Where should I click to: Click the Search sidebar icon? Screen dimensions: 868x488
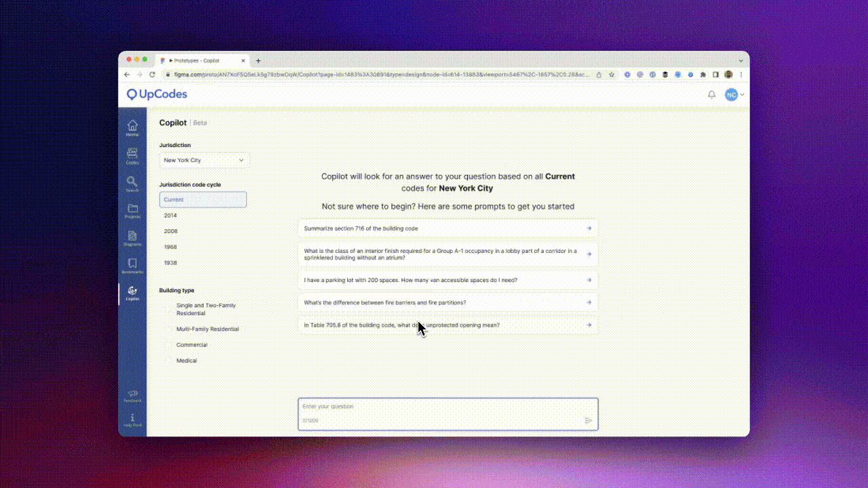pos(132,183)
